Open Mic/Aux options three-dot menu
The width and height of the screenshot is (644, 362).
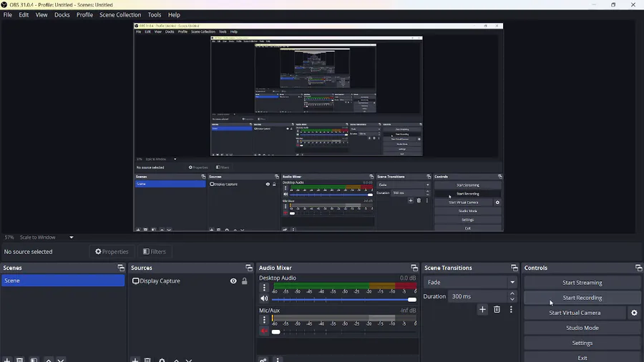click(264, 319)
